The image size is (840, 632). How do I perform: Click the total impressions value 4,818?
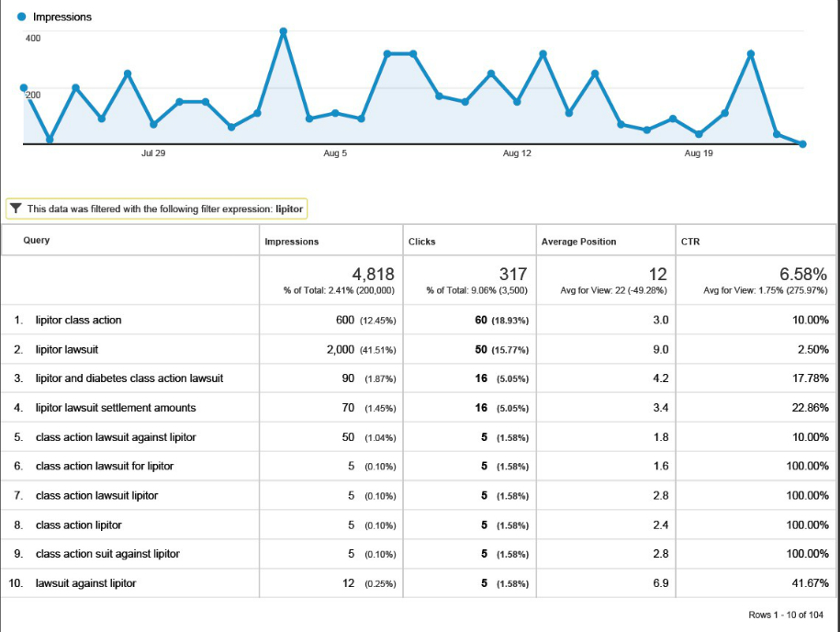coord(373,275)
